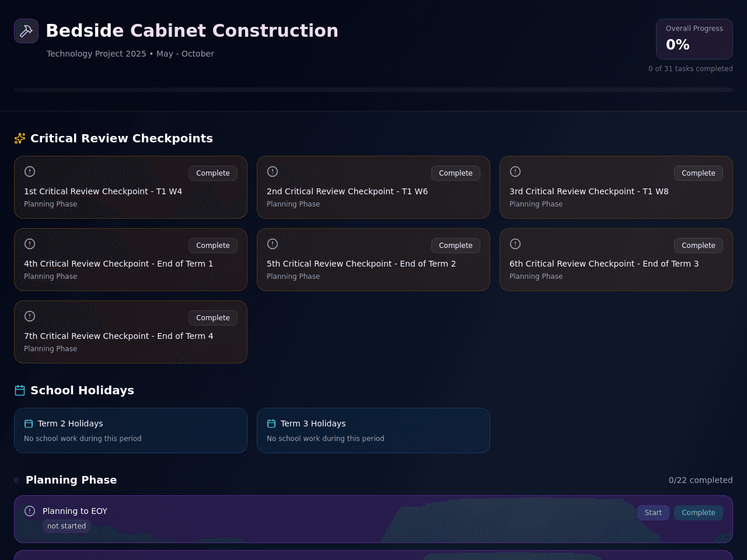Screen dimensions: 747x560
Task: Click 'Planning to EOY' task title
Action: (75, 511)
